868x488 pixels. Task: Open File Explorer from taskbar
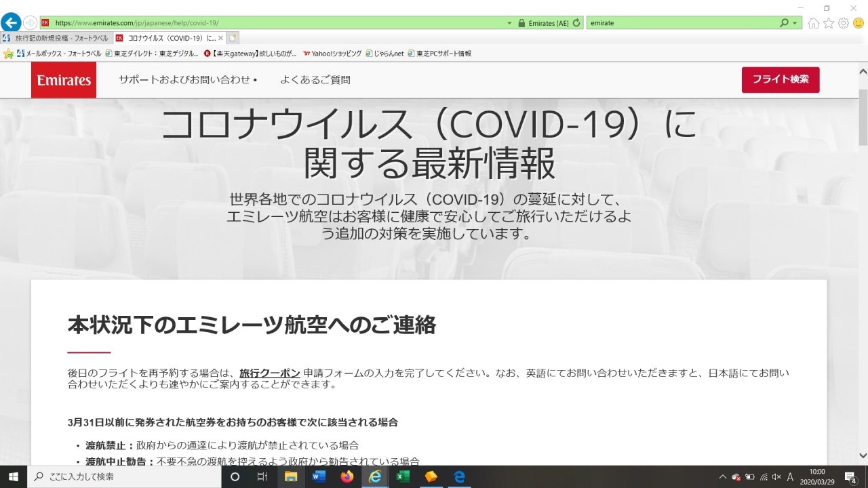pos(291,476)
